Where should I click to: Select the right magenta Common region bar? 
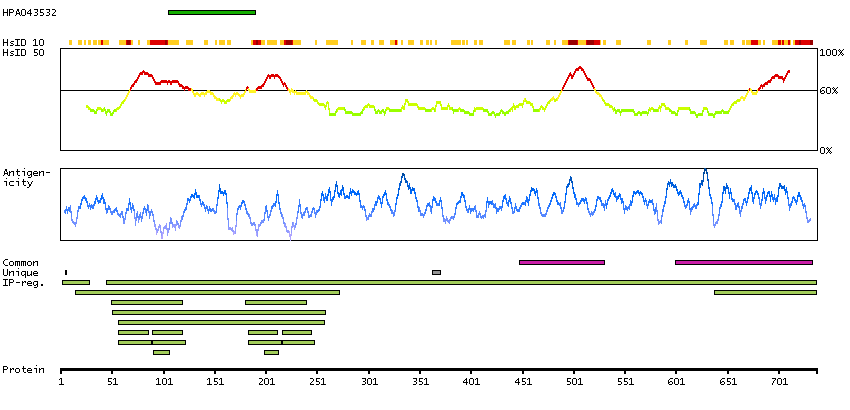pos(743,262)
